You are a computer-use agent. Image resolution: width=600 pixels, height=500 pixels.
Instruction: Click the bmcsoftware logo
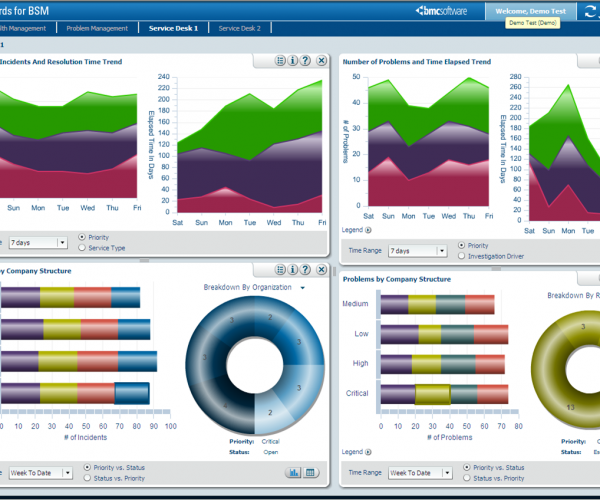(x=441, y=11)
